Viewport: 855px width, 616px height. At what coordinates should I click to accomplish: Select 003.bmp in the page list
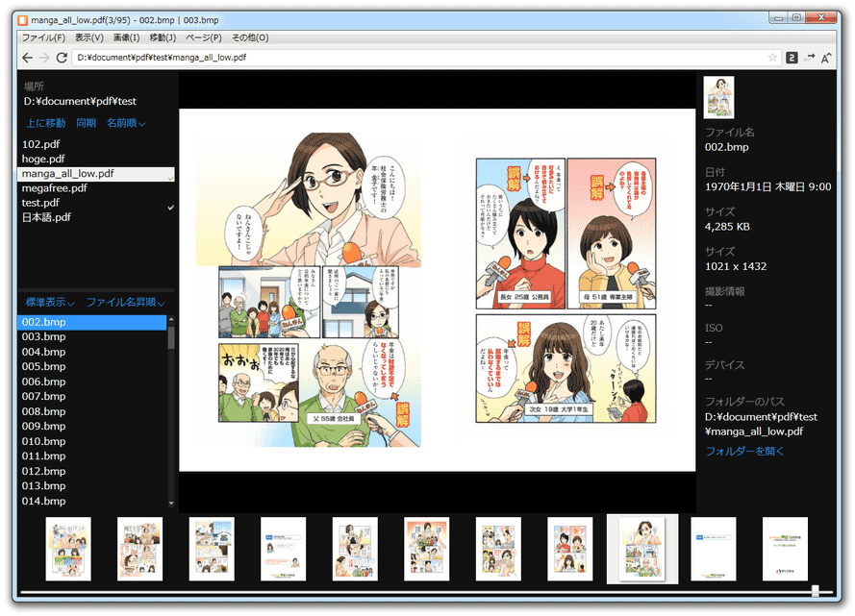point(92,337)
